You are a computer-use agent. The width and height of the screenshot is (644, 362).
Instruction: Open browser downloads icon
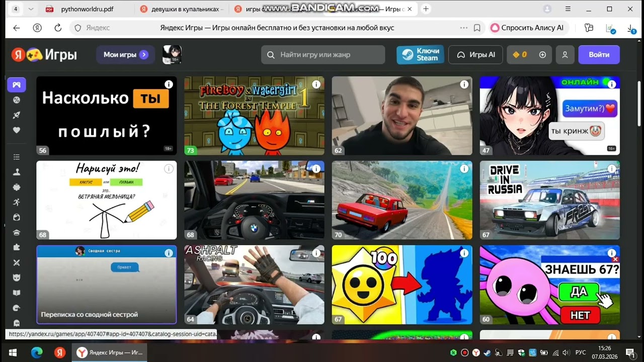[632, 29]
